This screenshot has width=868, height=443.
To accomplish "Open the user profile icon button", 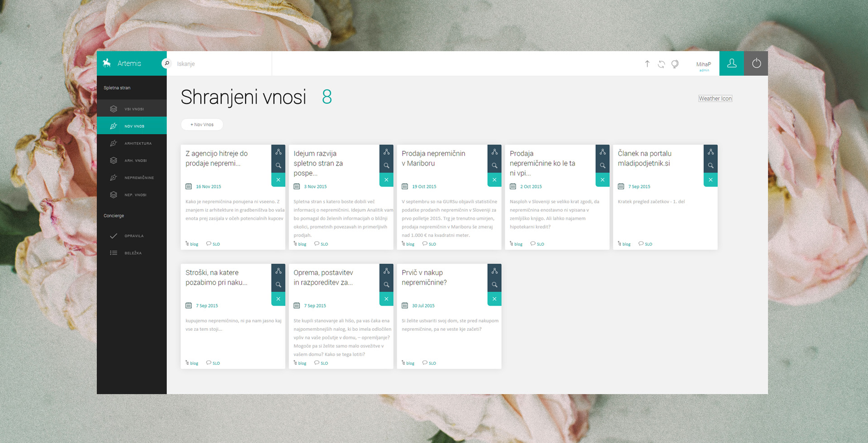I will 731,63.
